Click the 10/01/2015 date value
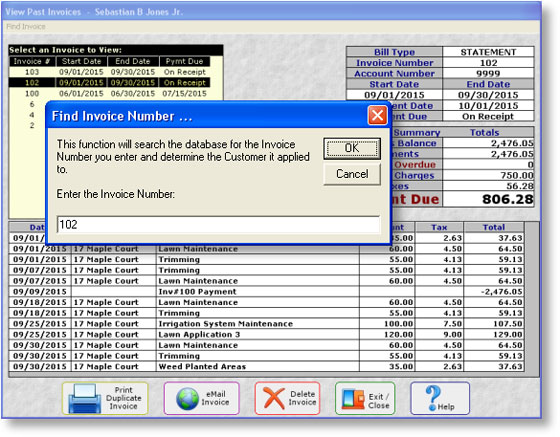Image resolution: width=560 pixels, height=437 pixels. pyautogui.click(x=488, y=106)
